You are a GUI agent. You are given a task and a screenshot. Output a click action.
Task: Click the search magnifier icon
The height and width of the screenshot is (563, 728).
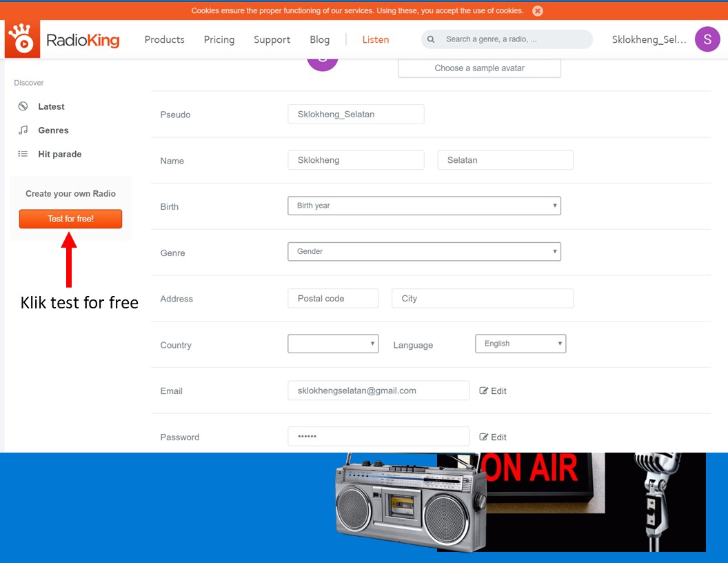[431, 39]
